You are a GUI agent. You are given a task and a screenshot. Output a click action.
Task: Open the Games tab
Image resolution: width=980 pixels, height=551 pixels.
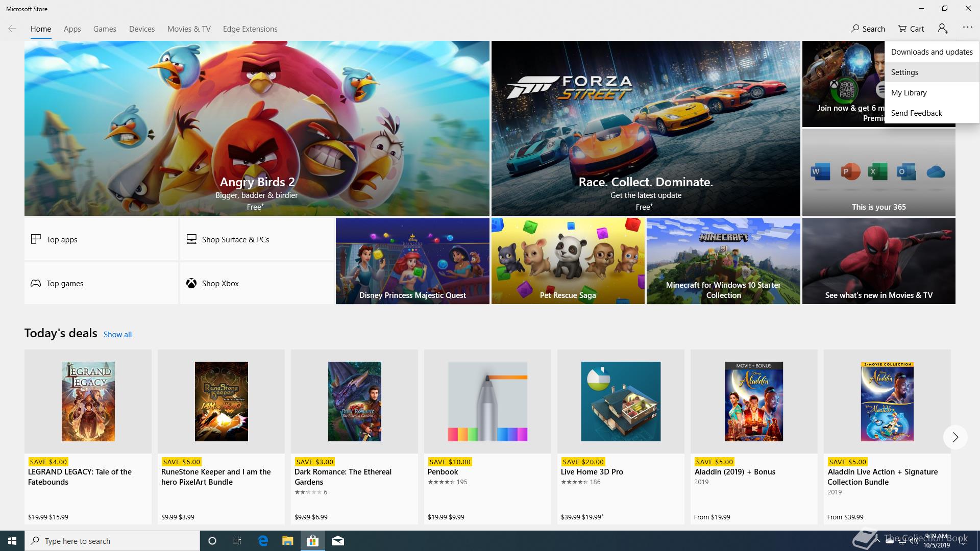tap(105, 29)
